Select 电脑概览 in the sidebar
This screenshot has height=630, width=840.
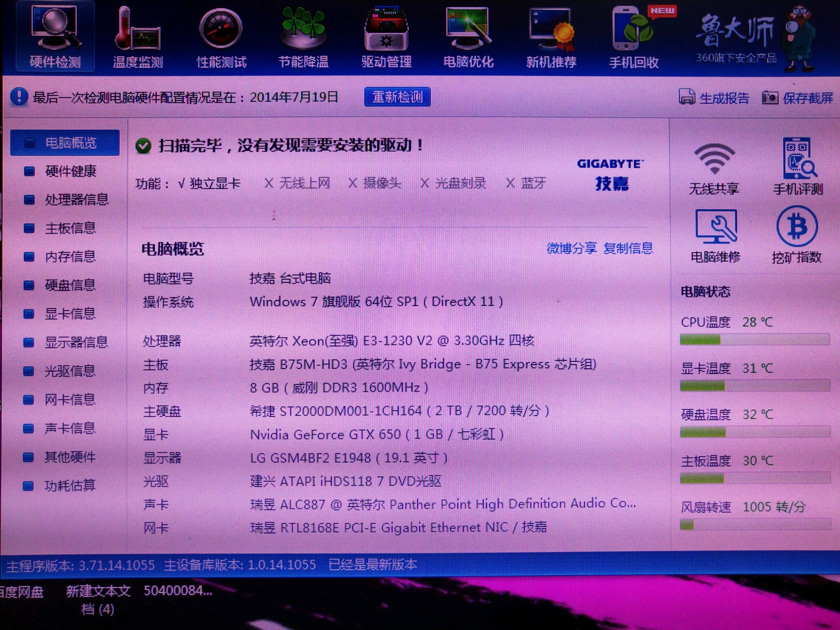click(x=65, y=143)
